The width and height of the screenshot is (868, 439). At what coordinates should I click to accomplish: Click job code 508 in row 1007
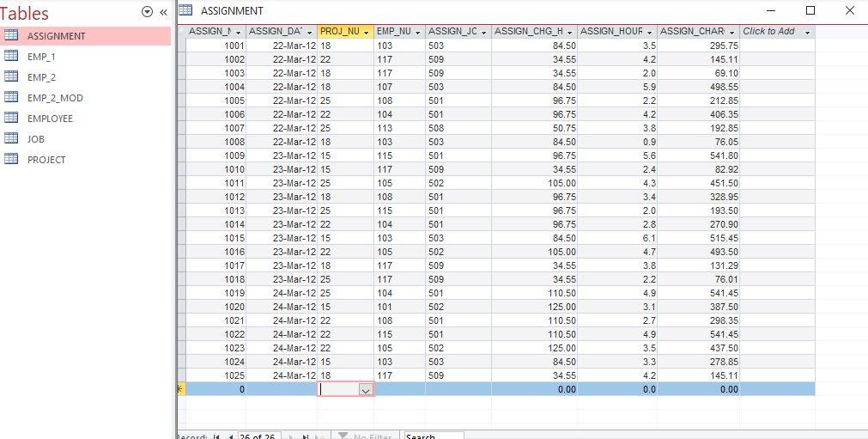tap(458, 128)
